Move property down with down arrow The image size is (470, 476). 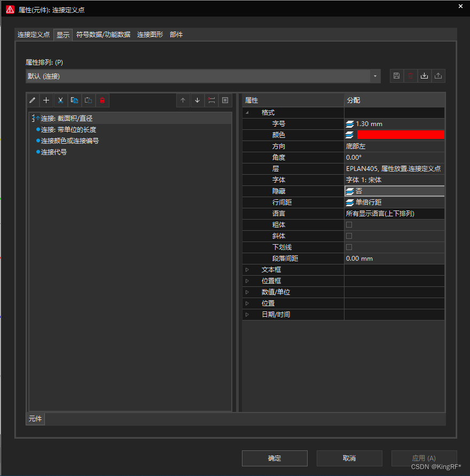(197, 100)
